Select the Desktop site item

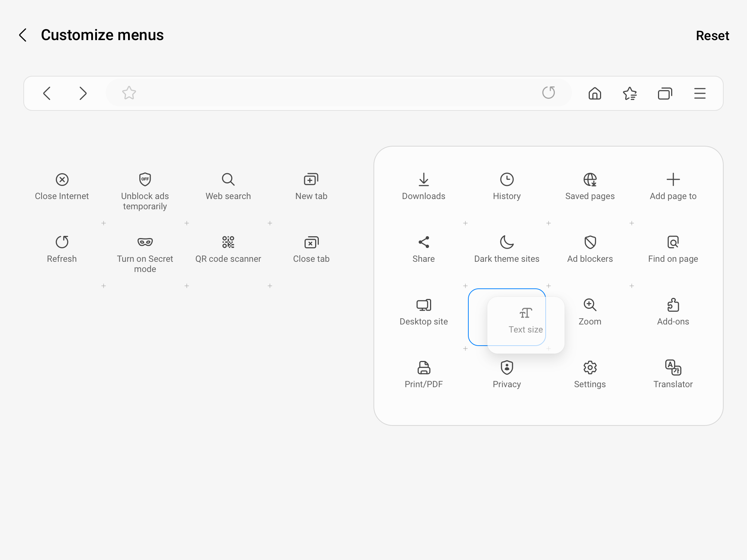[x=424, y=312]
